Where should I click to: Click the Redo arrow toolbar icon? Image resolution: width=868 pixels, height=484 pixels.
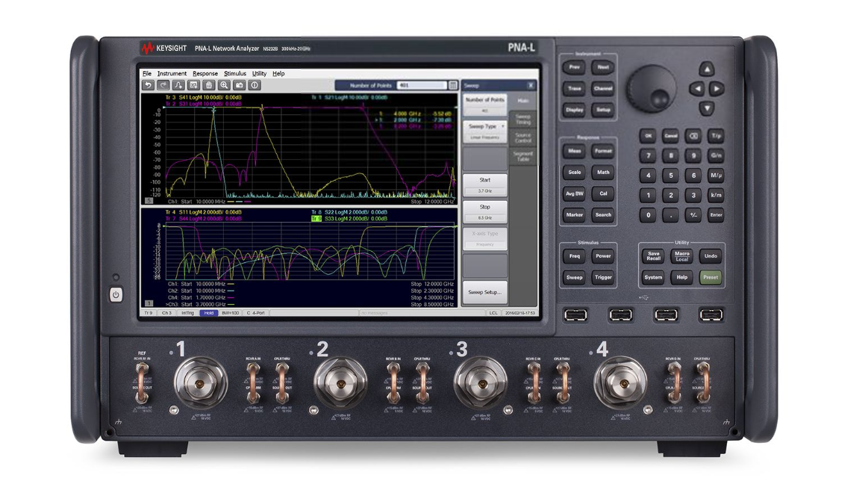click(163, 85)
